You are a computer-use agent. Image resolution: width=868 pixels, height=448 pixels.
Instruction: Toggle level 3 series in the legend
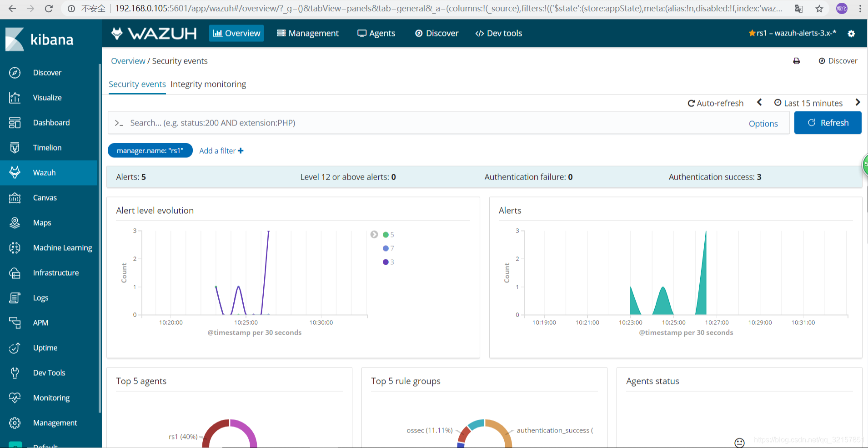pos(388,262)
